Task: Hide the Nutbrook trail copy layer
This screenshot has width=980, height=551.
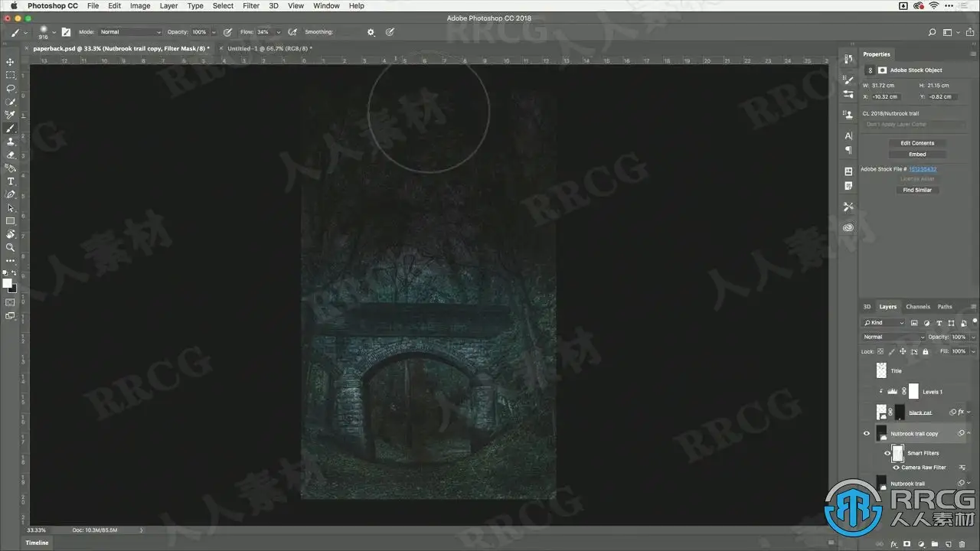Action: [867, 434]
